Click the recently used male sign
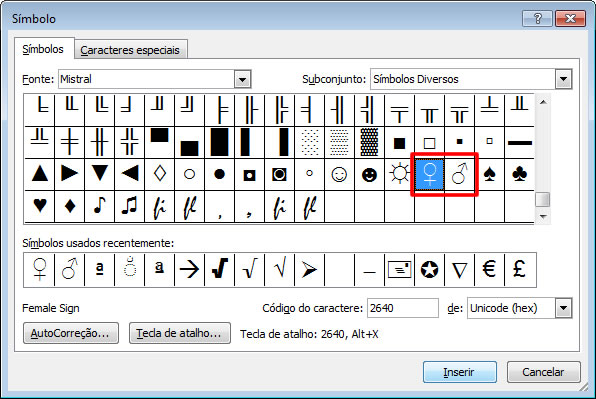The image size is (596, 399). [x=70, y=269]
